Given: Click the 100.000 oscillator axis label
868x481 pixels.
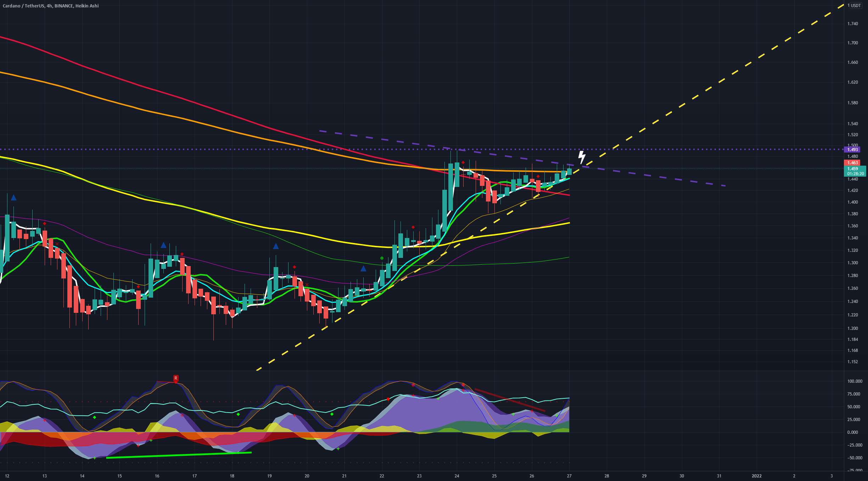Looking at the screenshot, I should pos(855,381).
